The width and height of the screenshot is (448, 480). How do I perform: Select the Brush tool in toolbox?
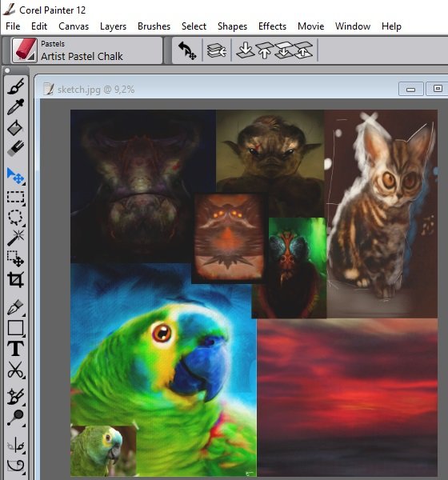[16, 86]
